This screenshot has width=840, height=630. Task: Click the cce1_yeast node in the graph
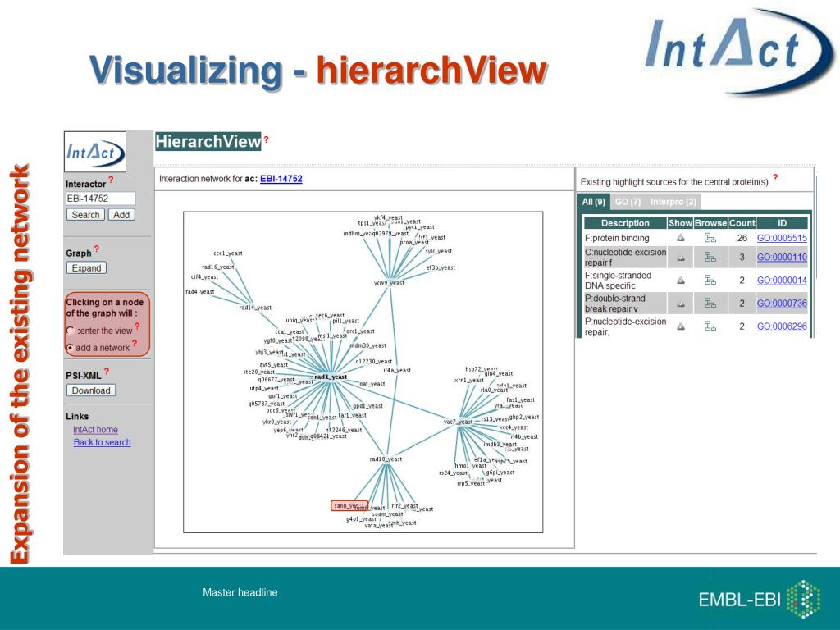[228, 253]
